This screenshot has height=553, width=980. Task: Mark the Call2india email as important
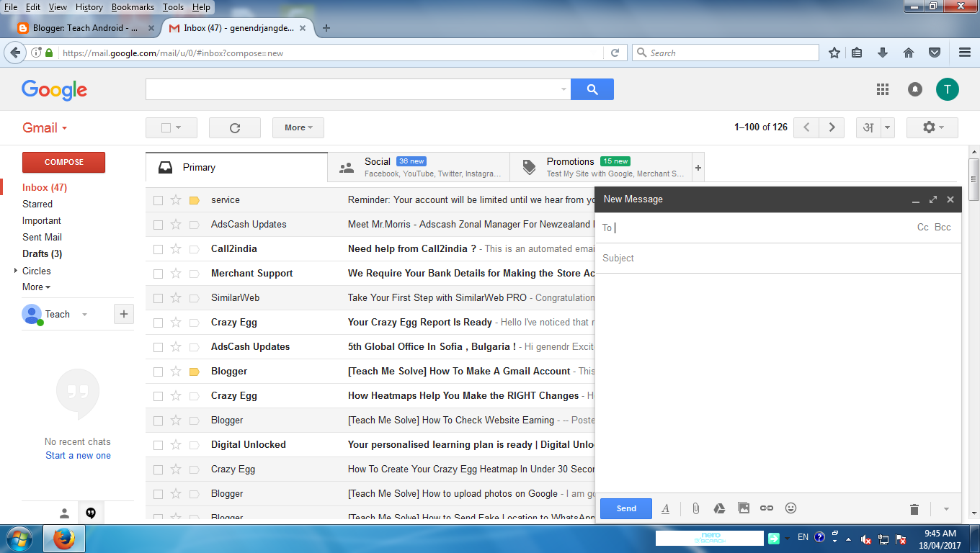(194, 248)
